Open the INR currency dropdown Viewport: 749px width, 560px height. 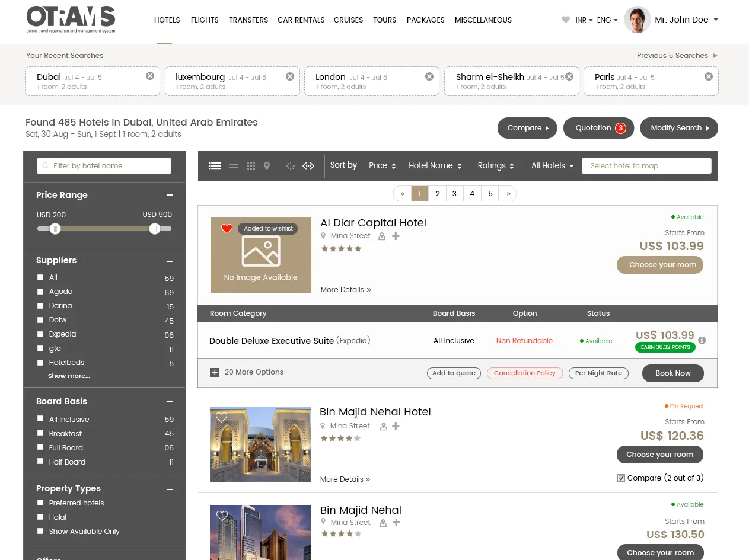click(x=584, y=20)
